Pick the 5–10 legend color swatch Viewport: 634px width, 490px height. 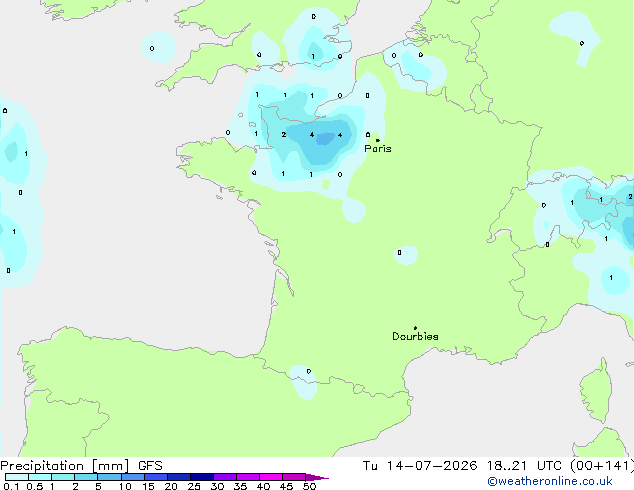click(x=109, y=477)
